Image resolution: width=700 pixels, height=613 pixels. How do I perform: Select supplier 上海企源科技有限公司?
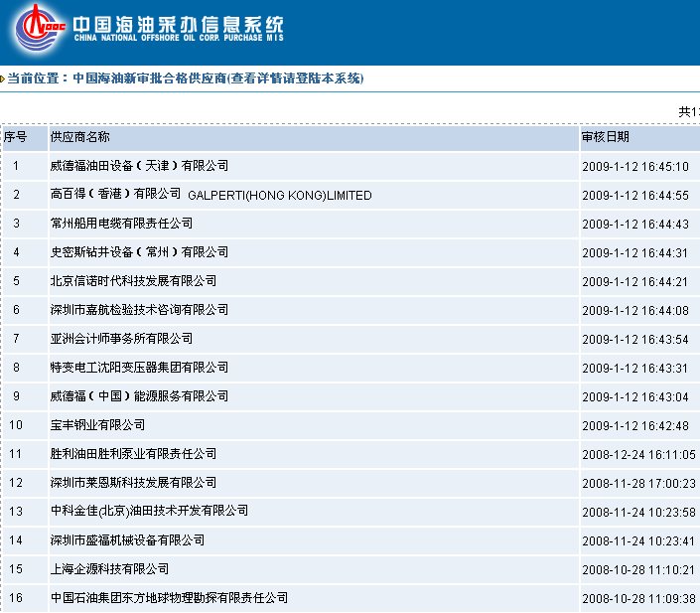pos(110,568)
